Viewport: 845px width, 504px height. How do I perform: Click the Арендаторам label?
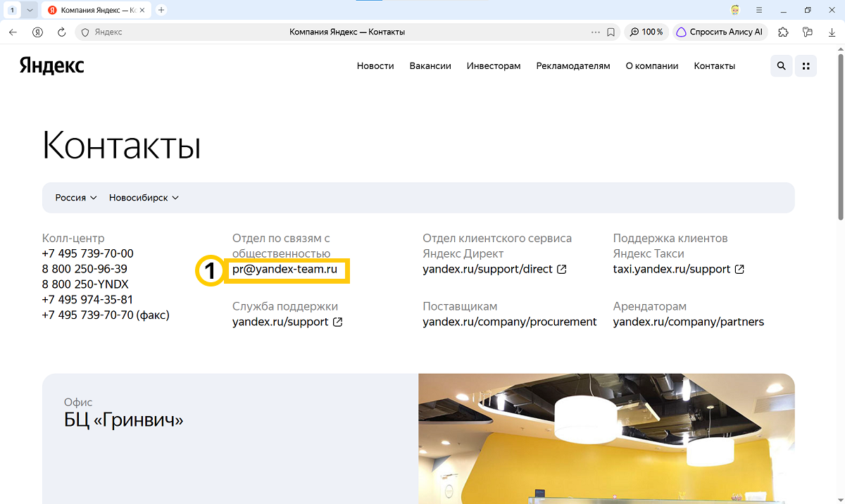pos(650,306)
